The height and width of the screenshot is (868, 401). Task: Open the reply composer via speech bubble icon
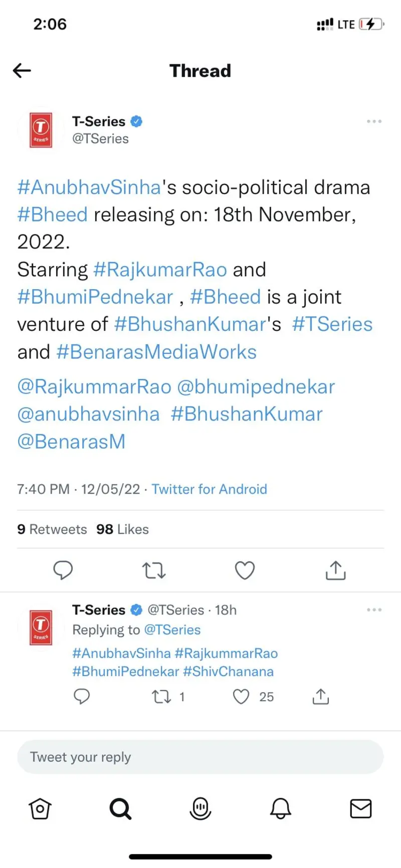(63, 570)
